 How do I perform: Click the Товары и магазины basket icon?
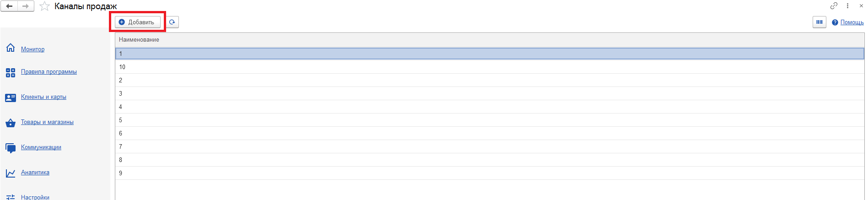(x=11, y=123)
